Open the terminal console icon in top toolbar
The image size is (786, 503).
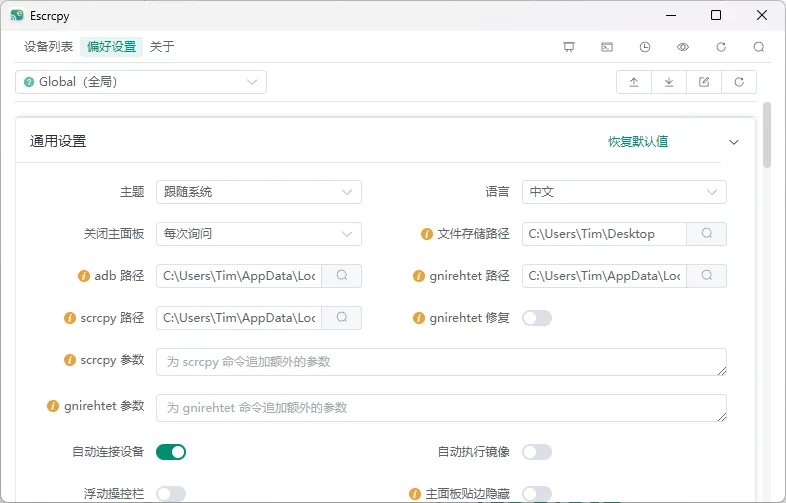[607, 47]
